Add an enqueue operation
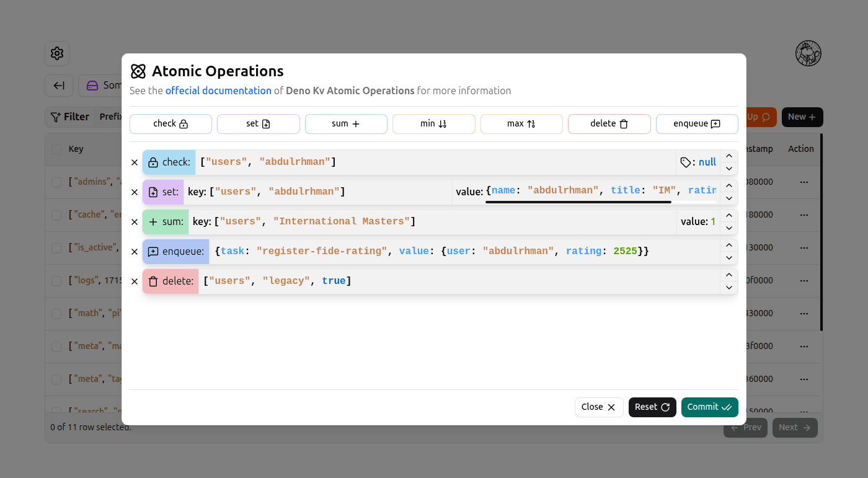868x478 pixels. 697,123
